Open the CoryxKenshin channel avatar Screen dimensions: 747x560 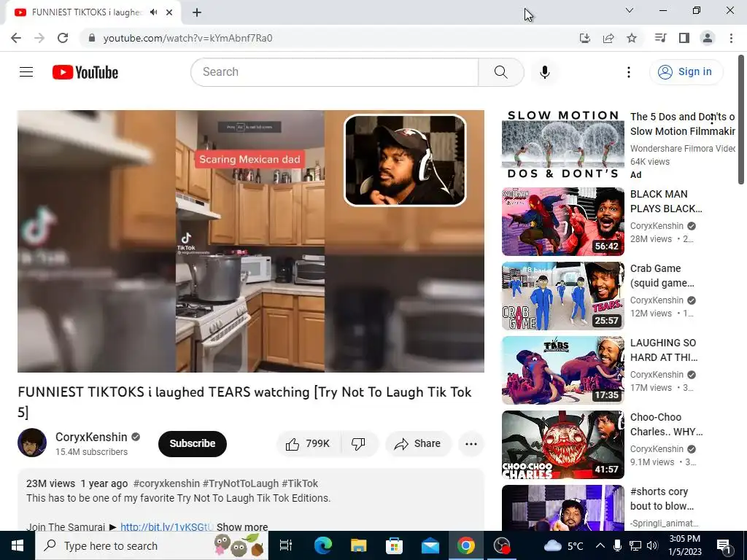click(x=32, y=443)
